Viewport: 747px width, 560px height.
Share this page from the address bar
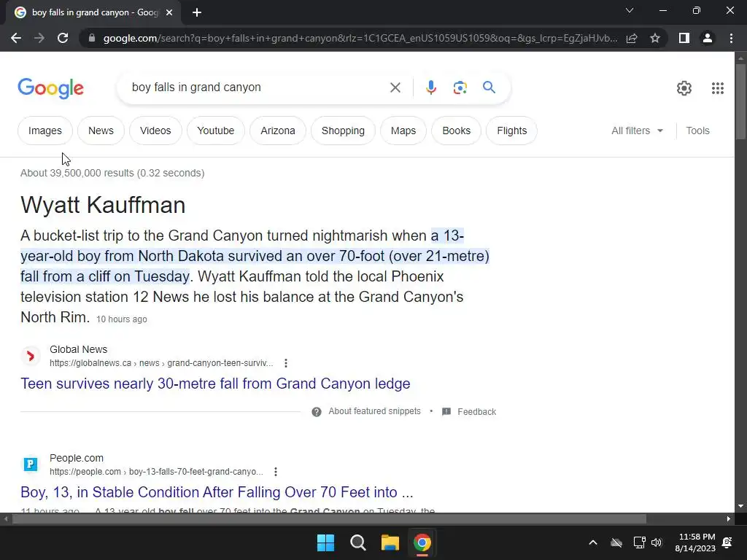632,38
